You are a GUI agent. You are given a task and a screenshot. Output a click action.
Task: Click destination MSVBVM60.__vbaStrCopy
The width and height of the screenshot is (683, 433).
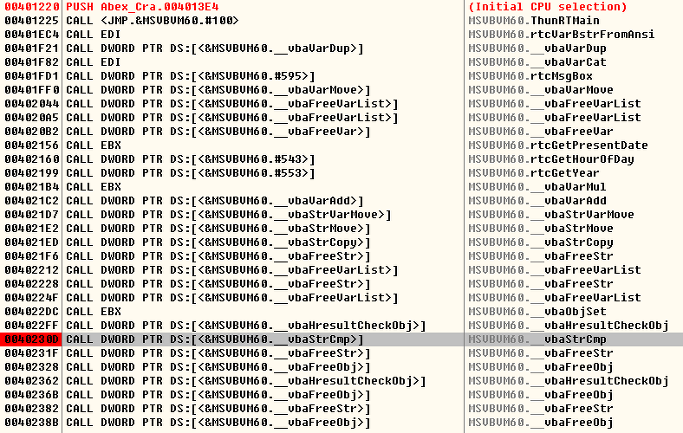coord(541,243)
